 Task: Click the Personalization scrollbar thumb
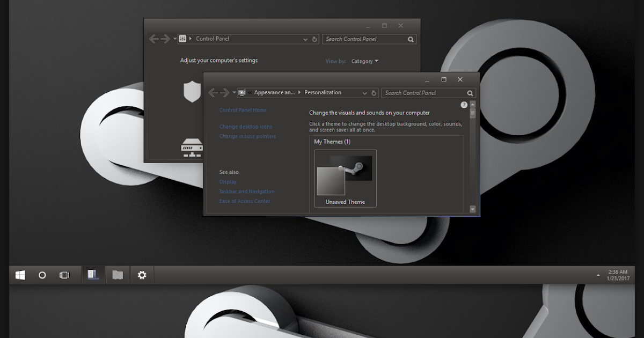pyautogui.click(x=473, y=113)
